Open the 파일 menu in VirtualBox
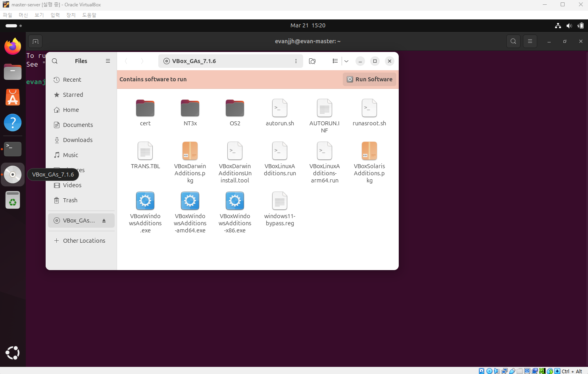 click(8, 15)
